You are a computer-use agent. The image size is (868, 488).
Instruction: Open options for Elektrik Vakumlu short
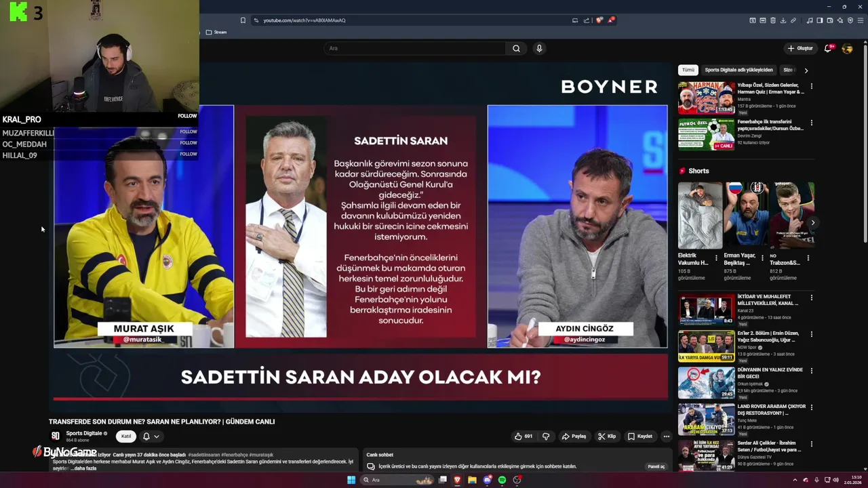716,258
